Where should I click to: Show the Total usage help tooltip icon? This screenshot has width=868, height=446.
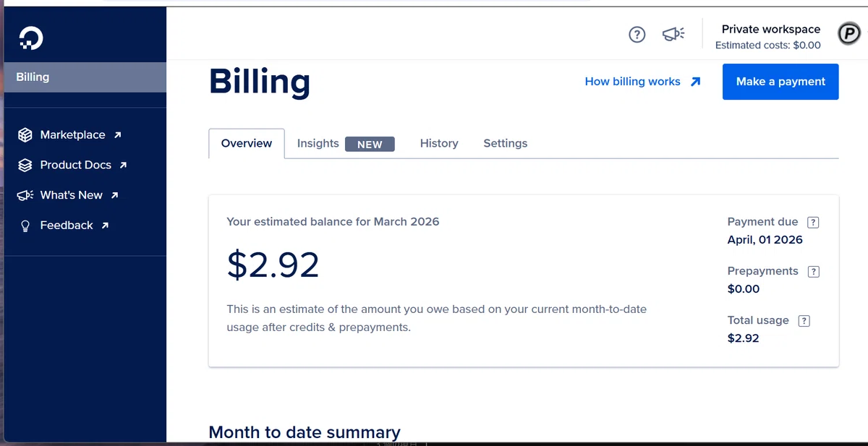804,321
